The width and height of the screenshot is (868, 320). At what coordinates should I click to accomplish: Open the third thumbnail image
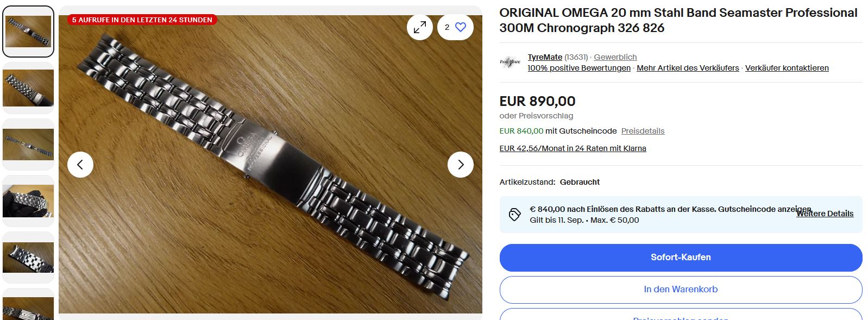point(28,144)
